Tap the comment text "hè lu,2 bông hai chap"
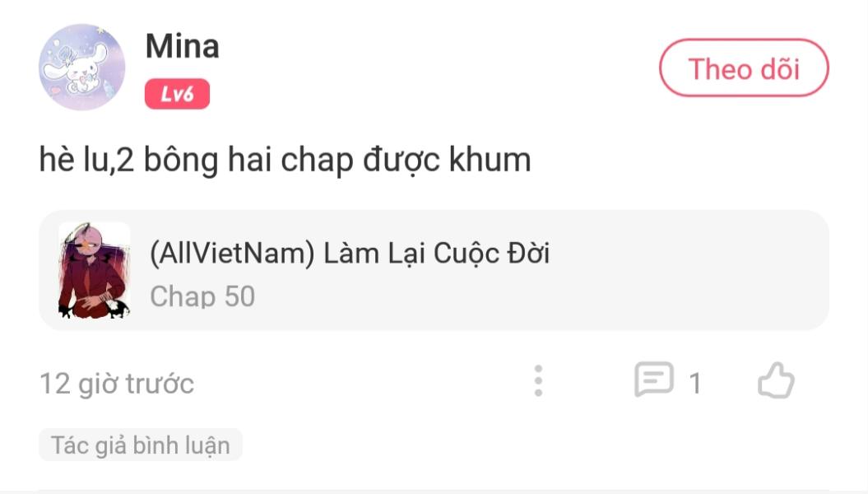Screen dimensions: 868x494 pos(197,160)
